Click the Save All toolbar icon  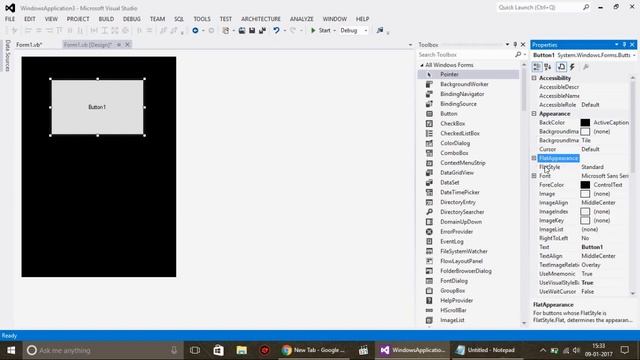click(262, 30)
